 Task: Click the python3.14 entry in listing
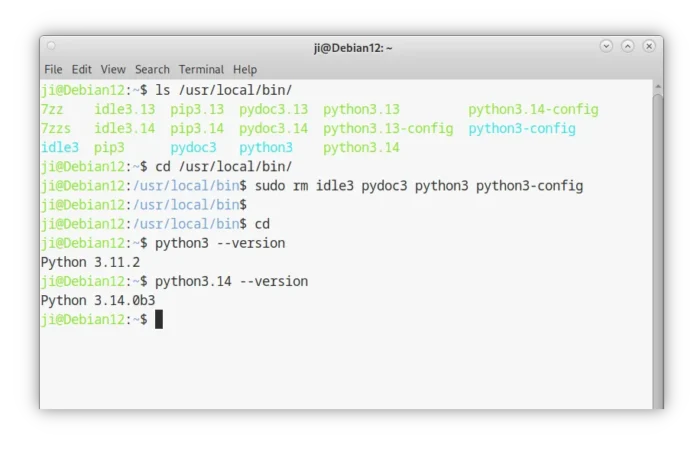361,148
